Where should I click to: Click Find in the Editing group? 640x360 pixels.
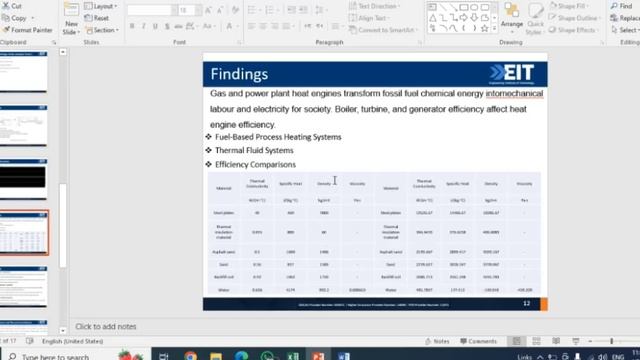tap(622, 6)
